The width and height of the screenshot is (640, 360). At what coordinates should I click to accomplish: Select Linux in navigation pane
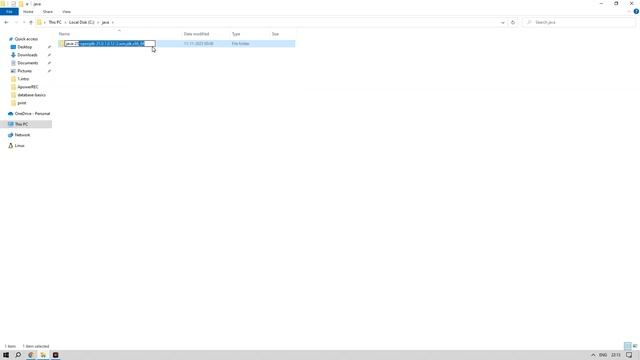point(19,146)
